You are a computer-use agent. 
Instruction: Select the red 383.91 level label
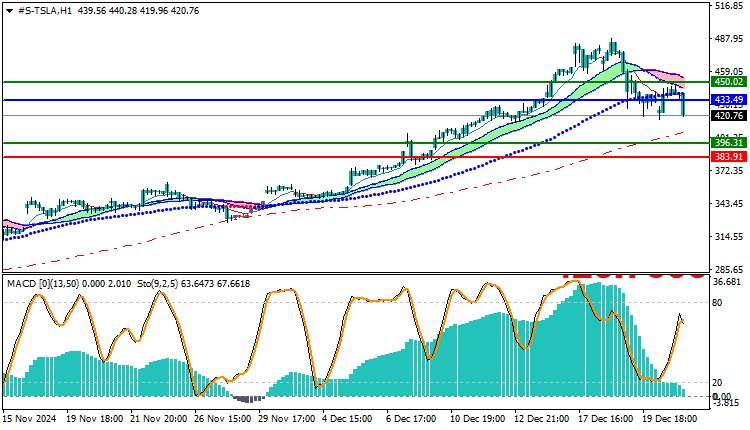click(x=729, y=156)
